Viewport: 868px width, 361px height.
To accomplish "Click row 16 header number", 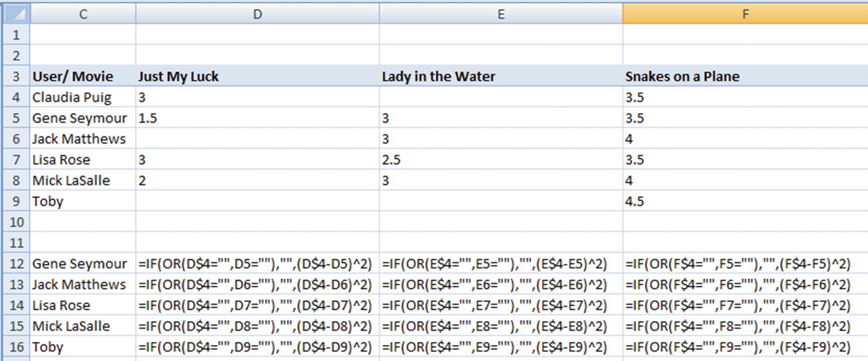I will (16, 347).
